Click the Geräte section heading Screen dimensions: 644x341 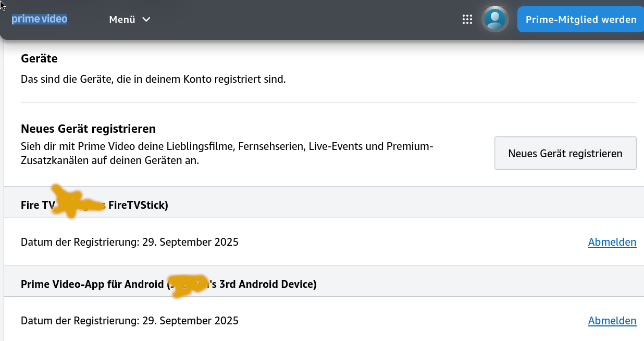click(x=39, y=59)
